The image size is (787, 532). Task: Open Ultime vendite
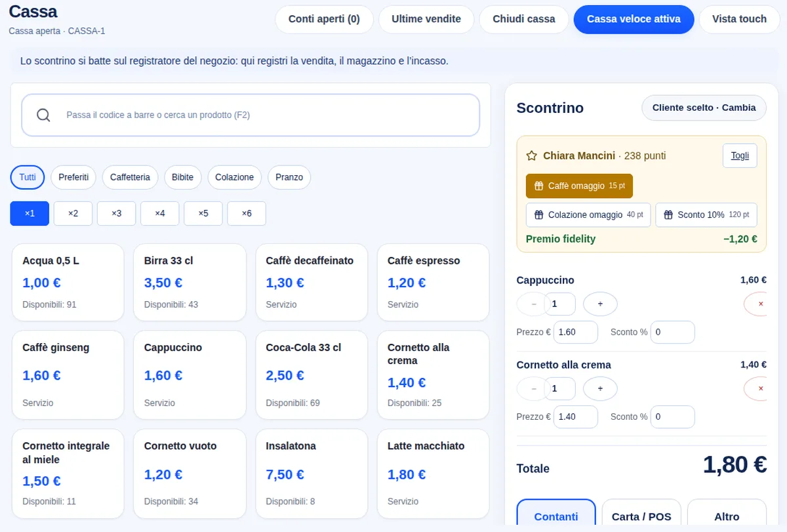[426, 19]
